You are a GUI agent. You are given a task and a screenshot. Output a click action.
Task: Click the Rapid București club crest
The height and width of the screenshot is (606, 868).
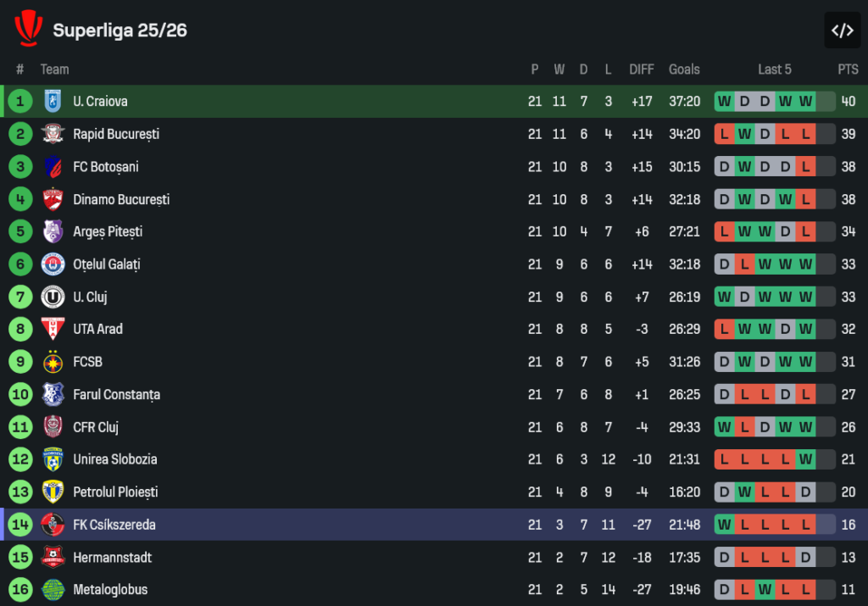53,134
